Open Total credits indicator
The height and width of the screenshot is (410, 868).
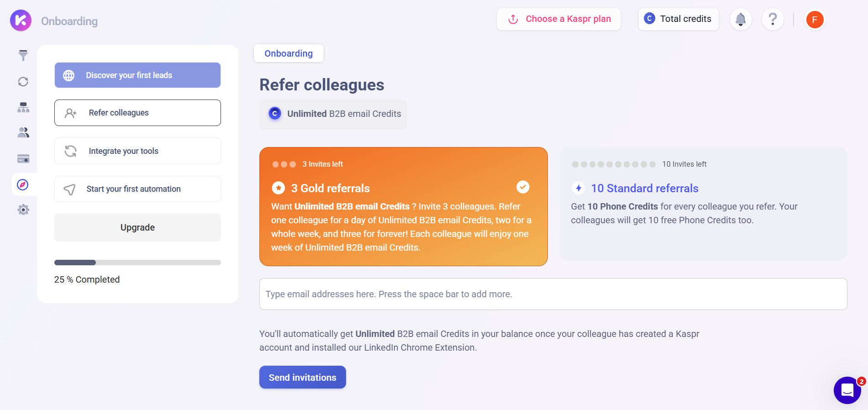click(679, 19)
